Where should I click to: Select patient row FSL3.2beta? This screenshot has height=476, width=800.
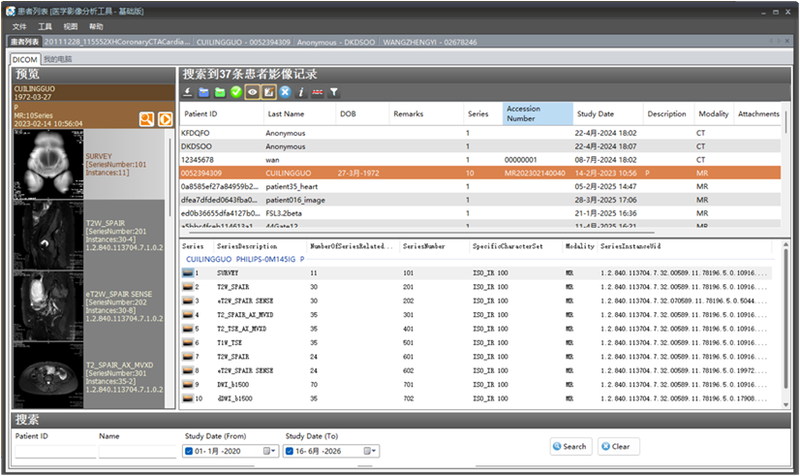point(480,213)
